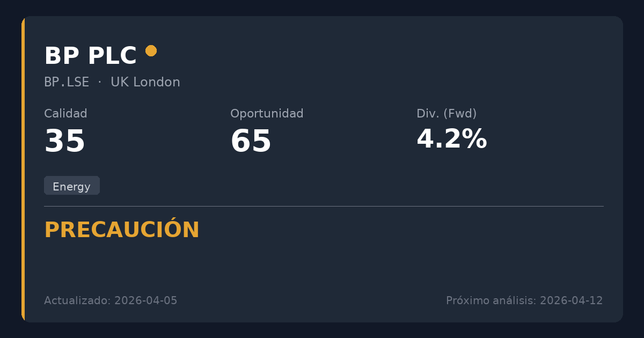Screen dimensions: 644x338
Task: Open the BP PLC company title
Action: pos(90,56)
